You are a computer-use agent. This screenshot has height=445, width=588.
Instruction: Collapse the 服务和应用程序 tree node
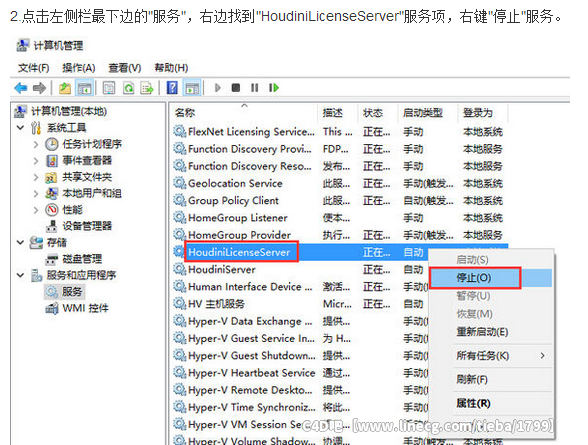coord(21,276)
